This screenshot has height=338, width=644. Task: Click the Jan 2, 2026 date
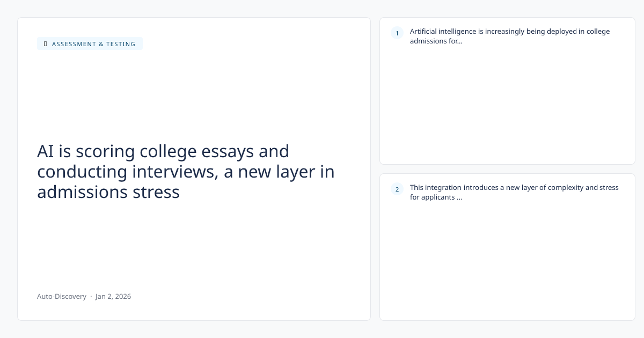coord(113,296)
